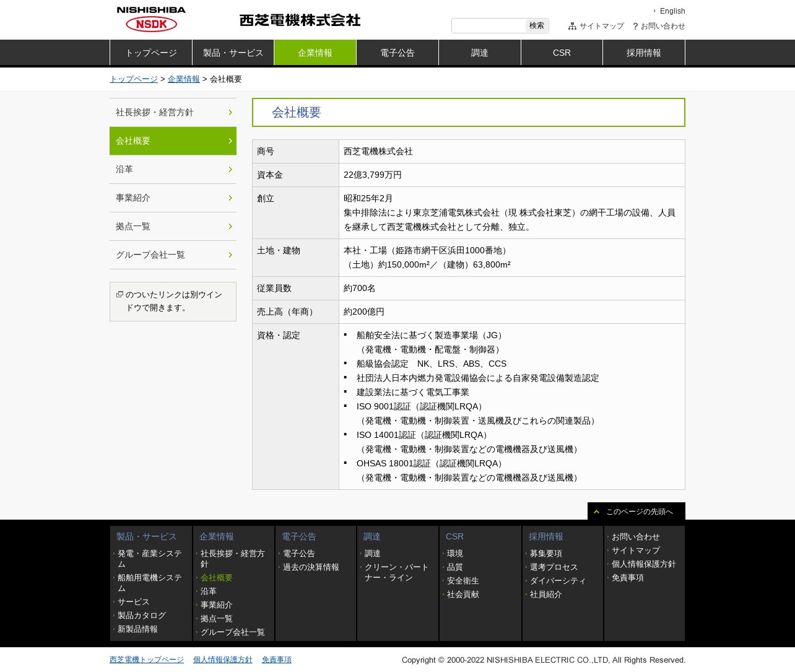This screenshot has width=795, height=672.
Task: Open footer link 個人情報保護方針 in black panel
Action: pos(644,564)
